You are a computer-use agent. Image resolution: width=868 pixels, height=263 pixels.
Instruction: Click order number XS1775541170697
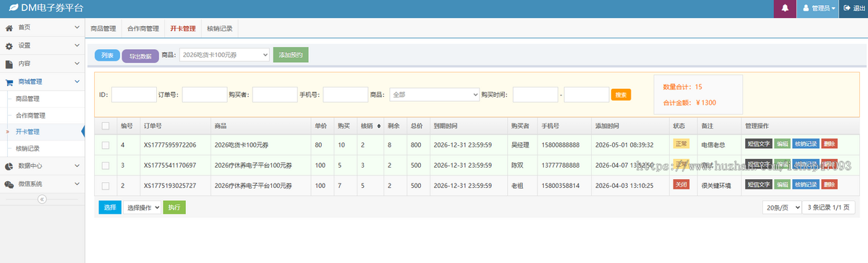point(169,165)
